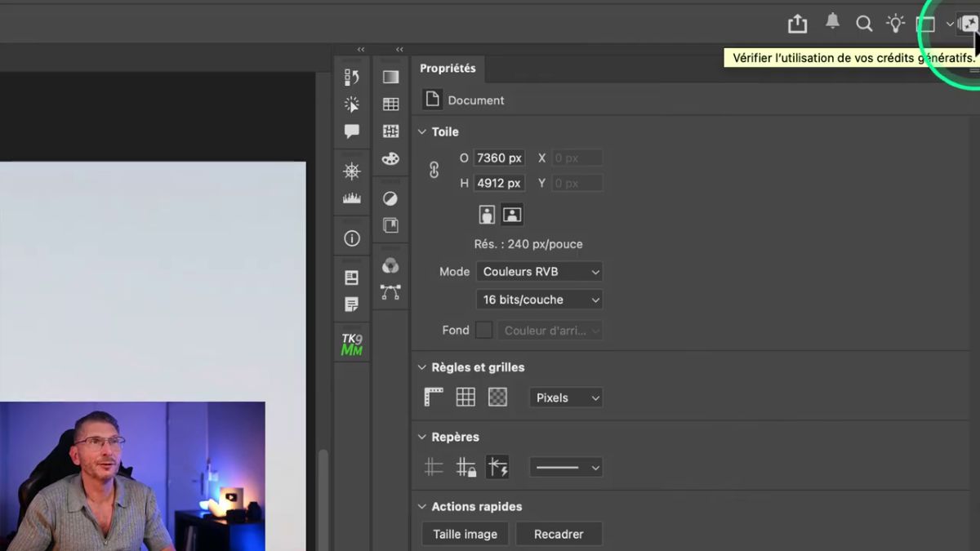Toggle lock guides icon
Image resolution: width=980 pixels, height=551 pixels.
point(465,467)
